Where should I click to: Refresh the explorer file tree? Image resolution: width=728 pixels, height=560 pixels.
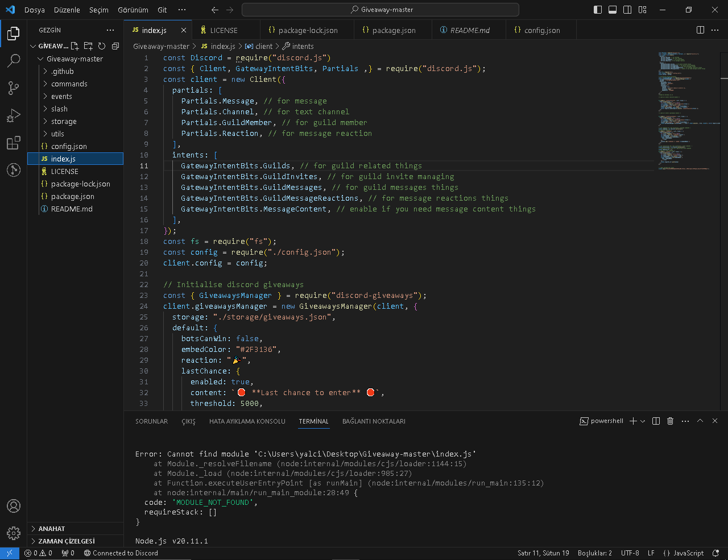[102, 46]
